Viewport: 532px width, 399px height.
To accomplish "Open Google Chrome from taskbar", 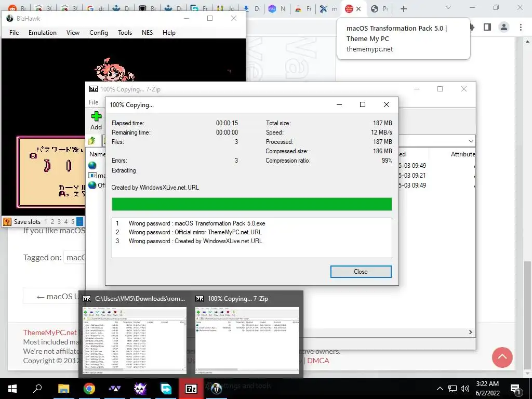I will (x=89, y=389).
